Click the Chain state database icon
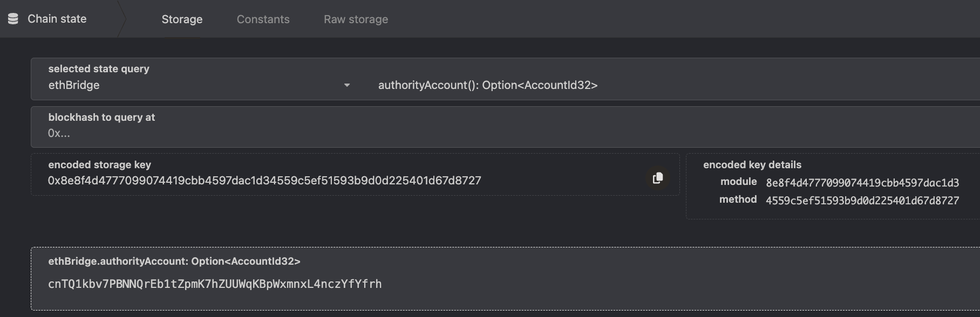Viewport: 980px width, 317px height. pos(13,19)
